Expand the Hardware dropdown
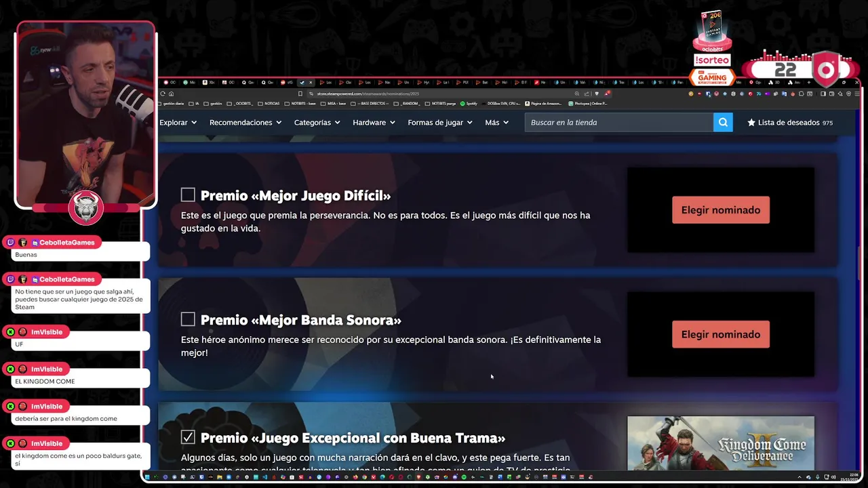 [374, 123]
